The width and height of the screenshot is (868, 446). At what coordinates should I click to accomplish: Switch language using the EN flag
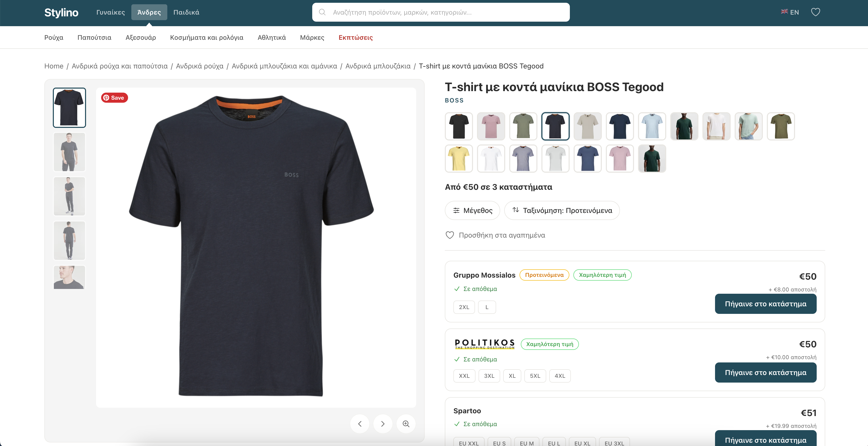pyautogui.click(x=790, y=12)
